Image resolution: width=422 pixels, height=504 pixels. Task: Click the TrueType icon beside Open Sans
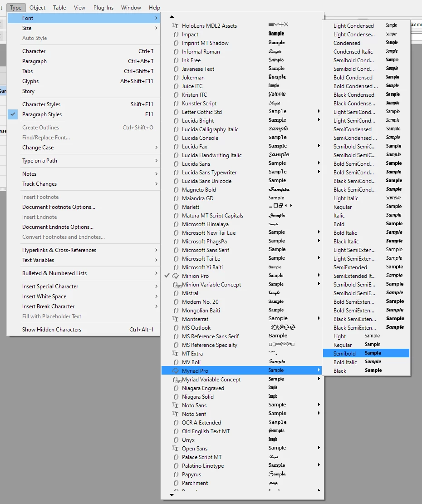[x=175, y=448]
